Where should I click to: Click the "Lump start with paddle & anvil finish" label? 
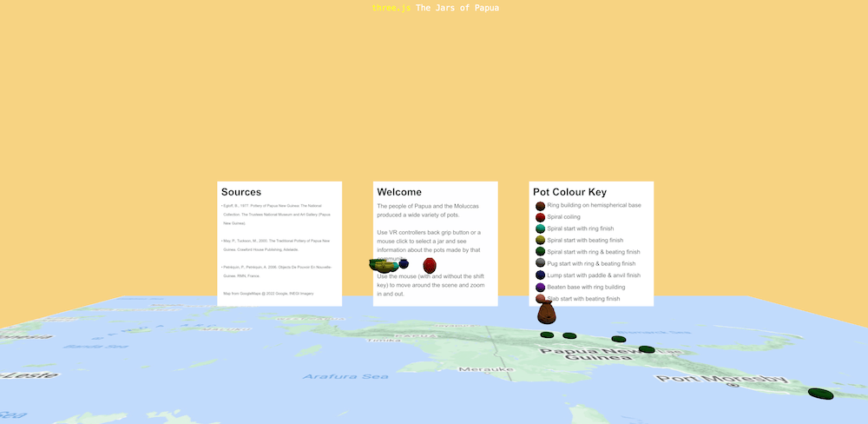click(x=594, y=275)
